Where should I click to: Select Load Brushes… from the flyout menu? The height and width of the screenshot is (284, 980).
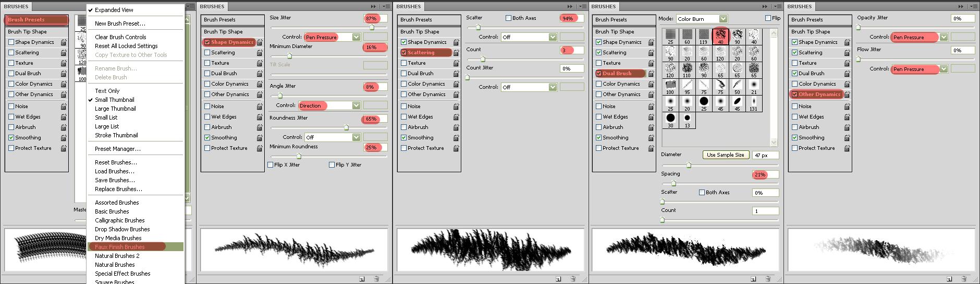point(115,171)
